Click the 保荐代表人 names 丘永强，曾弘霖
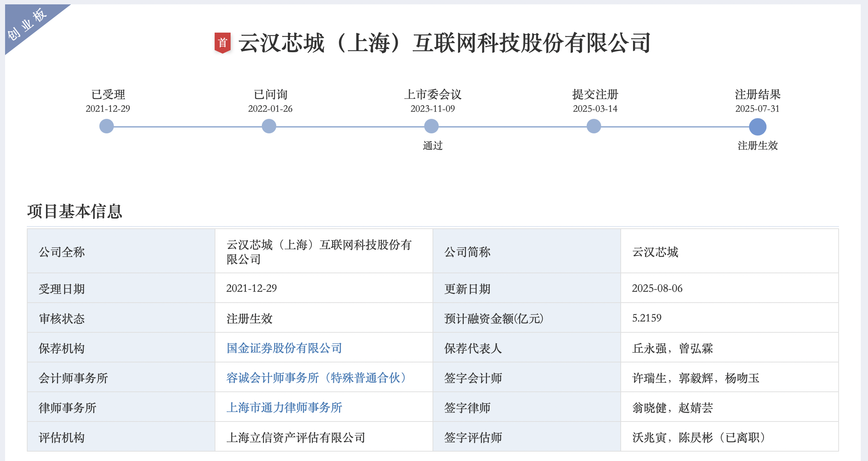Screen dimensions: 868x461 point(673,348)
